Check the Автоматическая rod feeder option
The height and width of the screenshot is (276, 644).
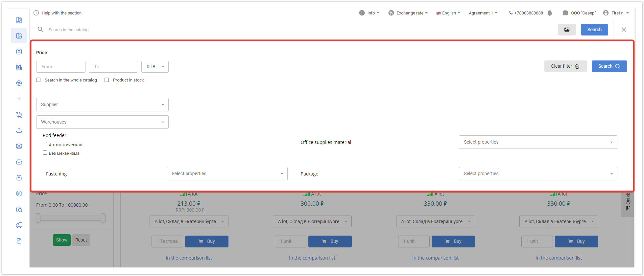coord(45,144)
